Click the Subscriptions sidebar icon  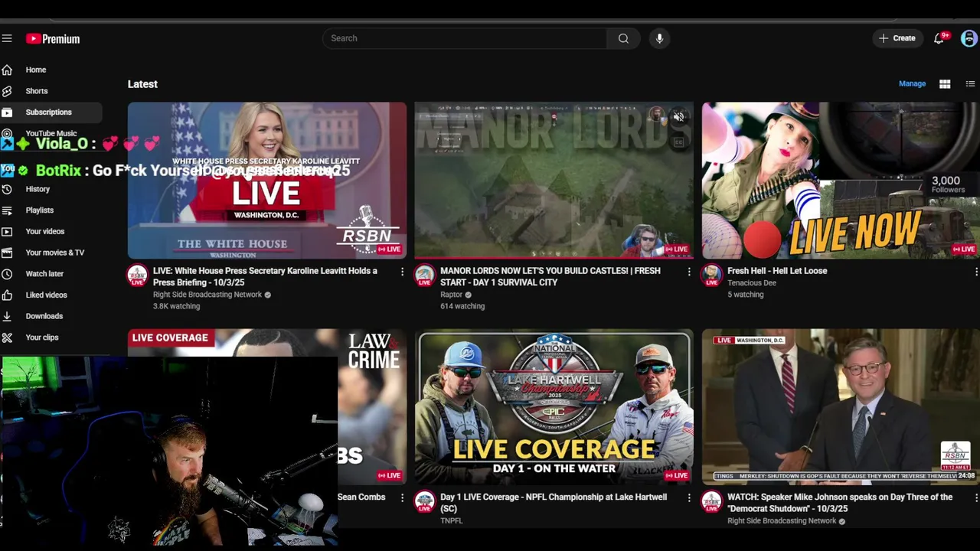click(7, 112)
